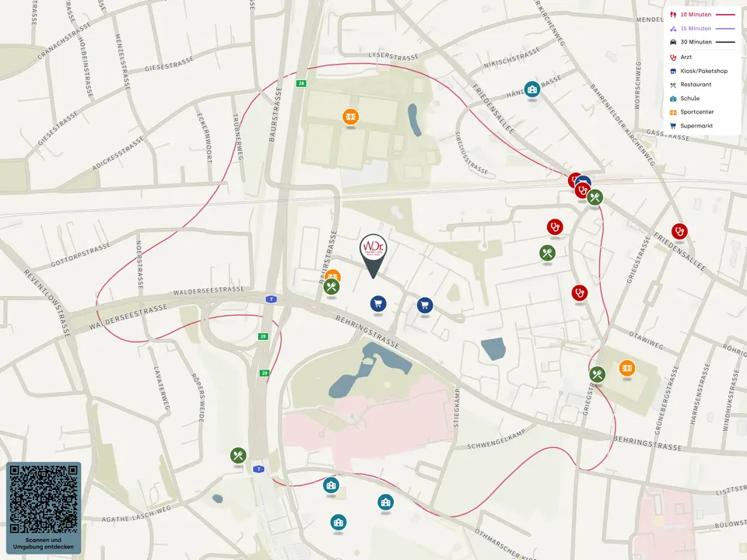Viewport: 747px width, 560px height.
Task: Toggle Schule category in the legend
Action: 685,99
